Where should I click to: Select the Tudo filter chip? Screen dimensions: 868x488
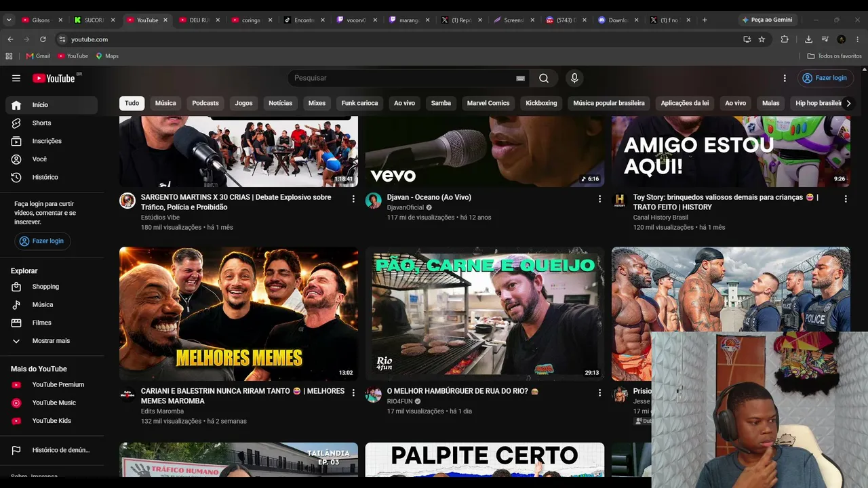(x=132, y=103)
